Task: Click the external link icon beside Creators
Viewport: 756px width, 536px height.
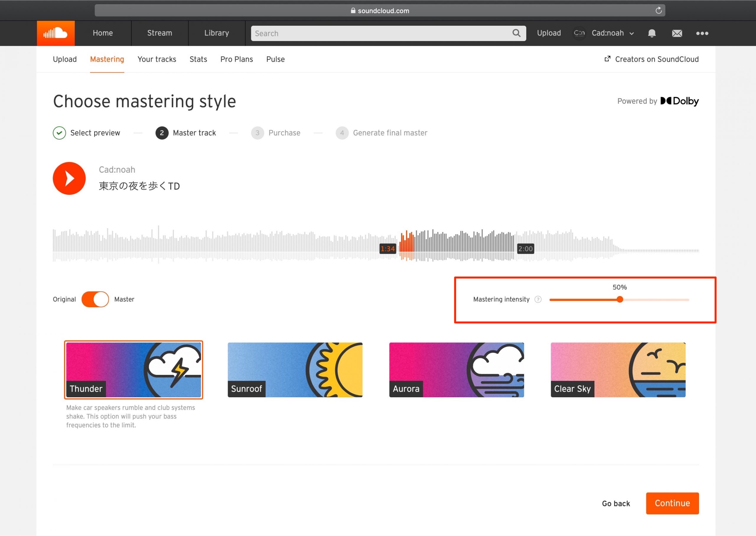Action: (x=607, y=59)
